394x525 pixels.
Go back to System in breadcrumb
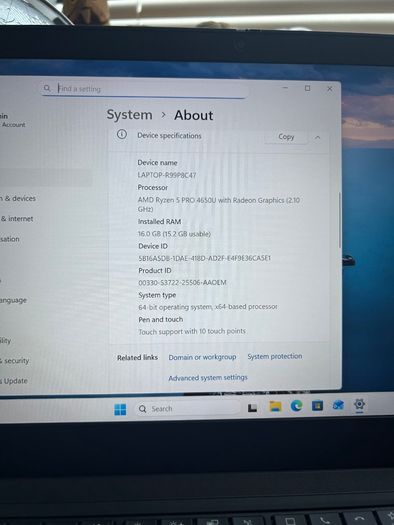coord(130,115)
